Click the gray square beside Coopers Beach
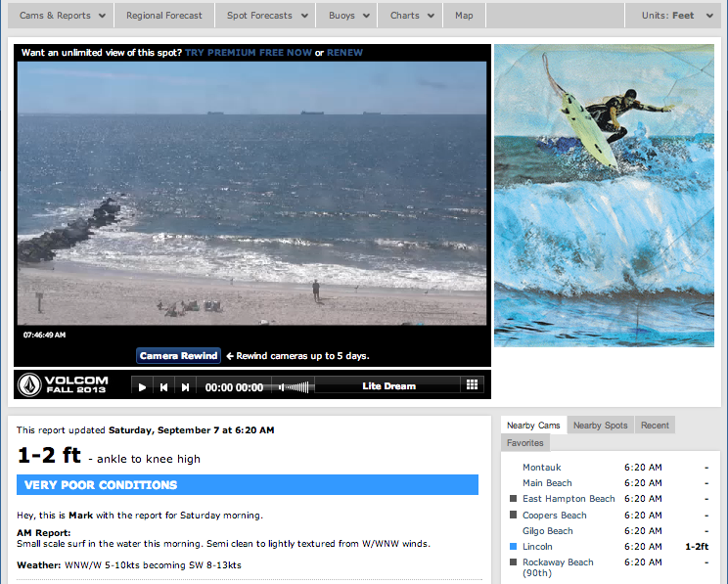 513,516
